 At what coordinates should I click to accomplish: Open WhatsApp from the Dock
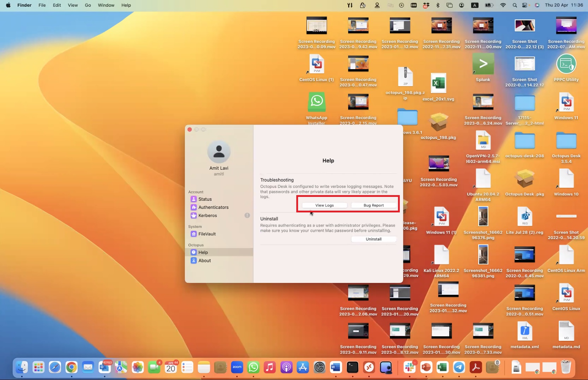[x=253, y=367]
